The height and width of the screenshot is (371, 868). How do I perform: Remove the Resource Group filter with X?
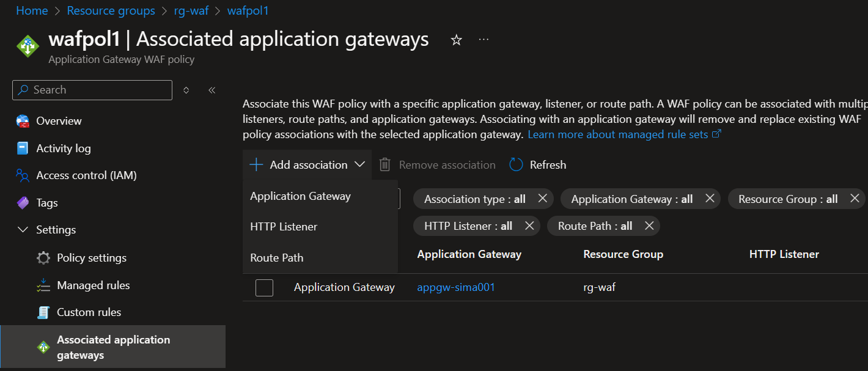click(855, 199)
